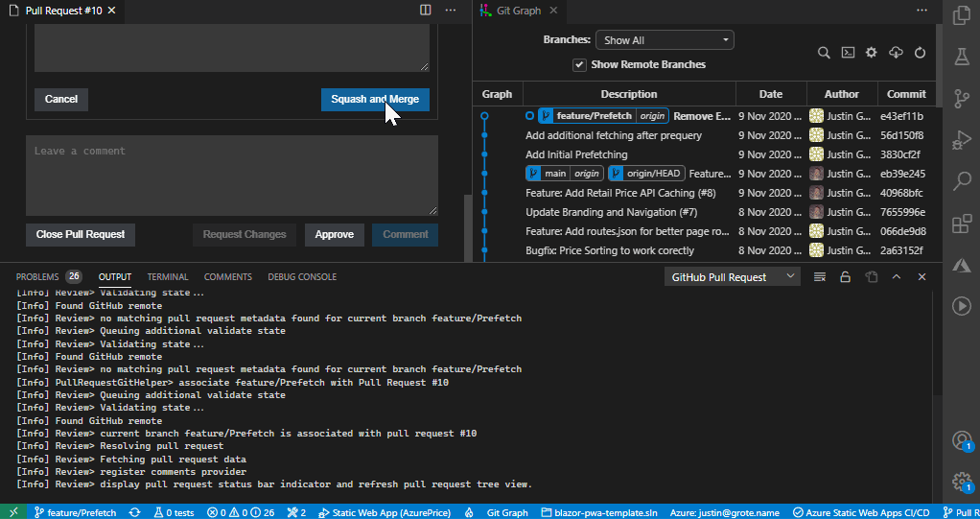980x519 pixels.
Task: Open the Extensions view
Action: pyautogui.click(x=961, y=224)
